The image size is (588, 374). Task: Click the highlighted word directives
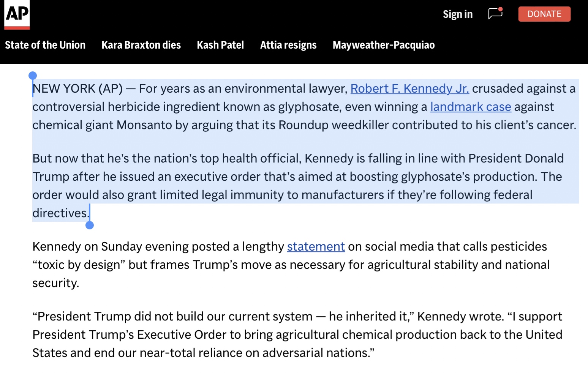pyautogui.click(x=60, y=213)
